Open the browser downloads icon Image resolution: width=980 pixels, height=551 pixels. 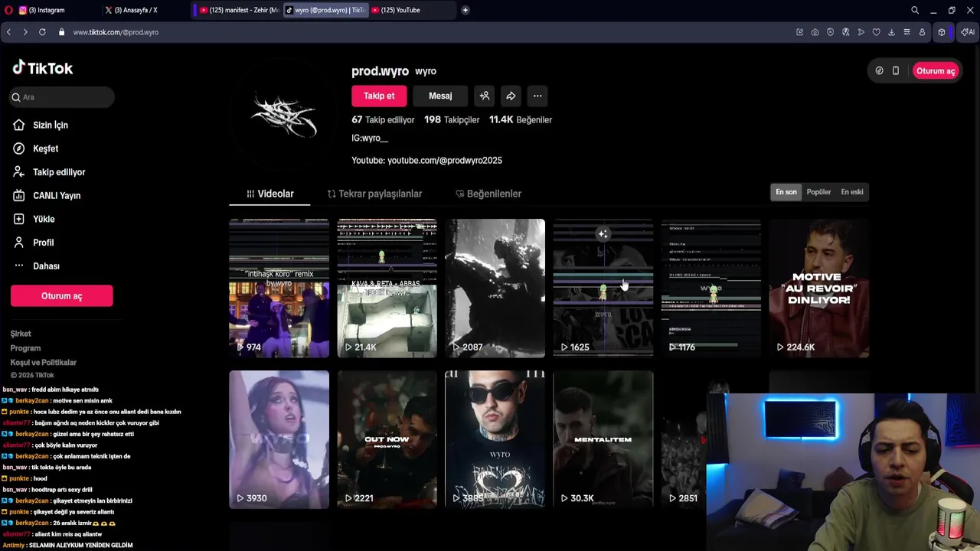point(892,32)
